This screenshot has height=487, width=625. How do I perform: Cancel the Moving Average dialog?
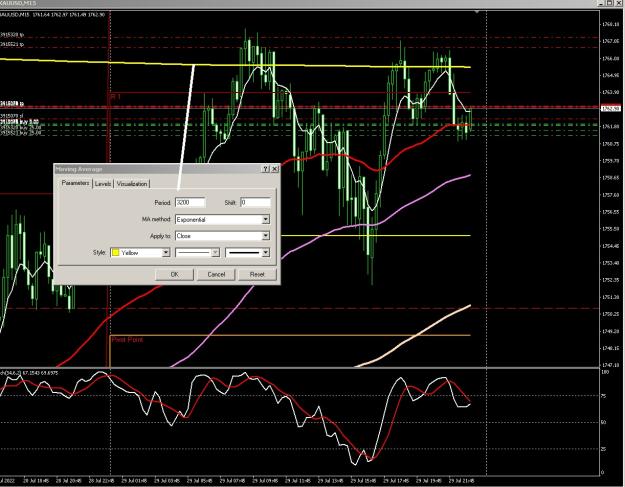pos(216,275)
